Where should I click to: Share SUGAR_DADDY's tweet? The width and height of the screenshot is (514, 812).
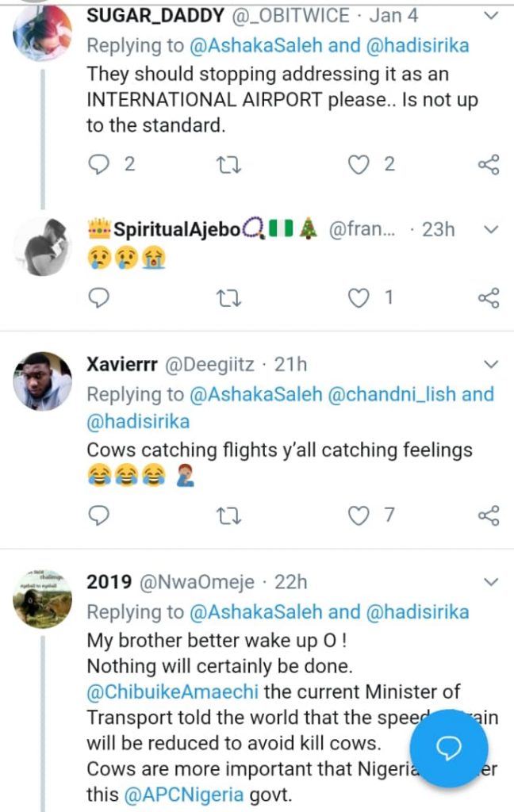tap(489, 164)
